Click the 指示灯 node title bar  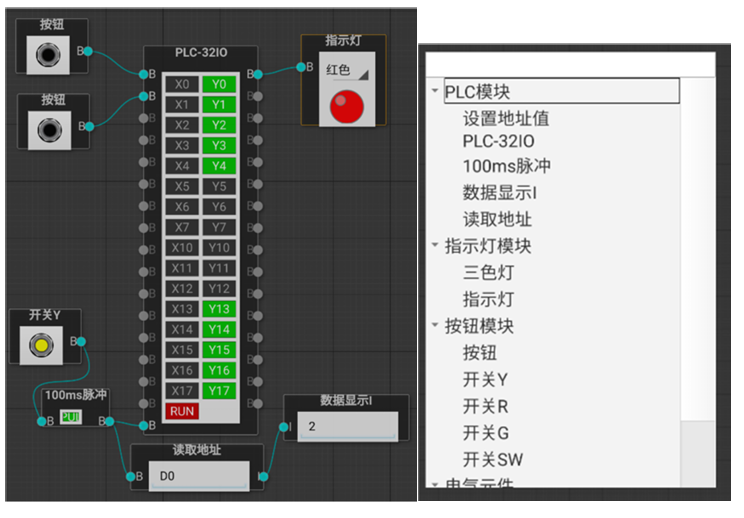[344, 40]
